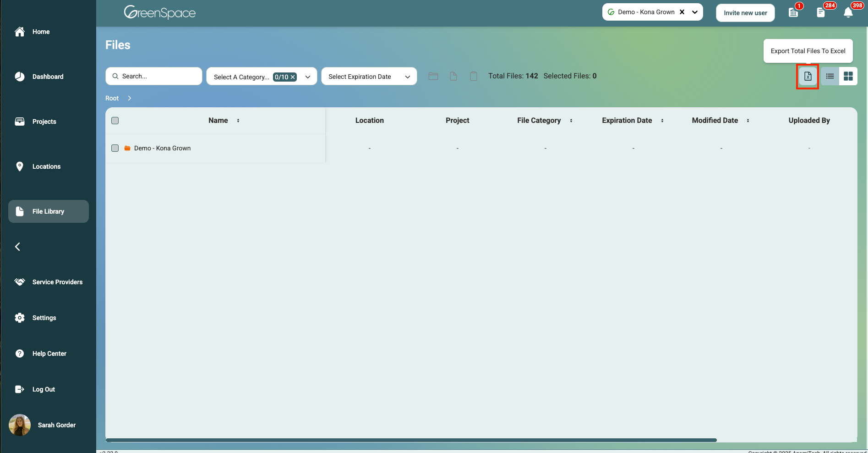Click the Settings gear icon

tap(20, 318)
